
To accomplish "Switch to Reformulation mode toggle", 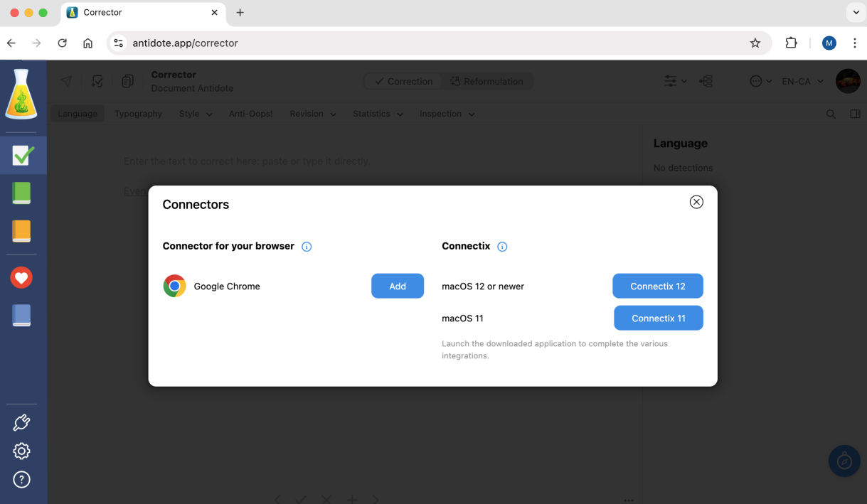I will 487,82.
